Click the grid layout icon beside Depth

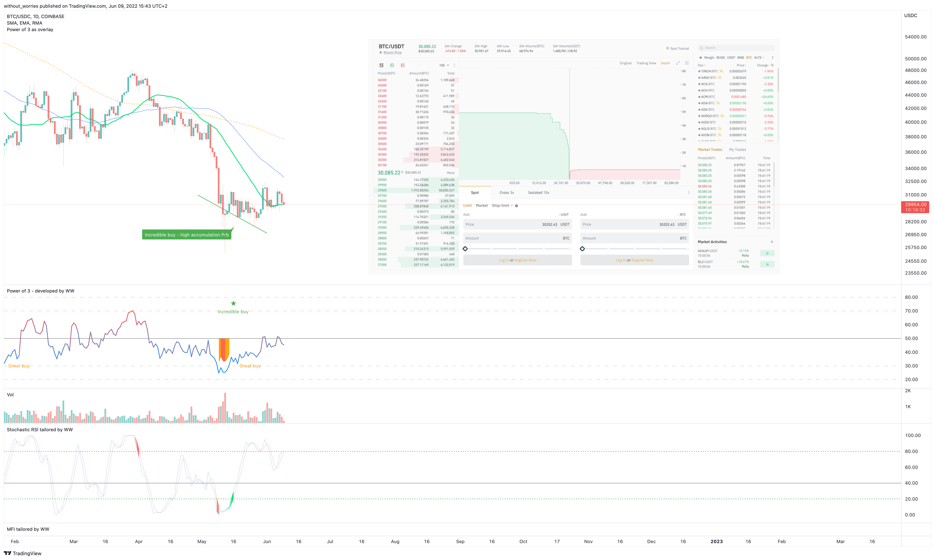click(687, 63)
